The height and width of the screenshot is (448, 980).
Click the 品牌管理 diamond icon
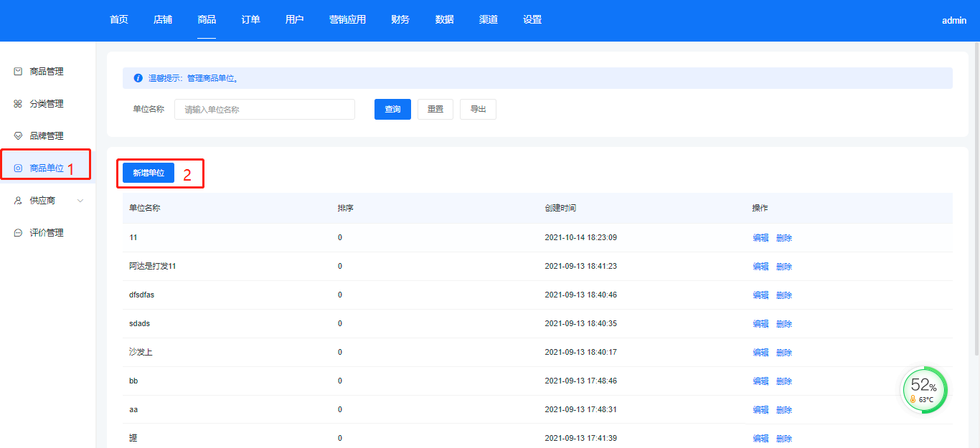pos(18,136)
